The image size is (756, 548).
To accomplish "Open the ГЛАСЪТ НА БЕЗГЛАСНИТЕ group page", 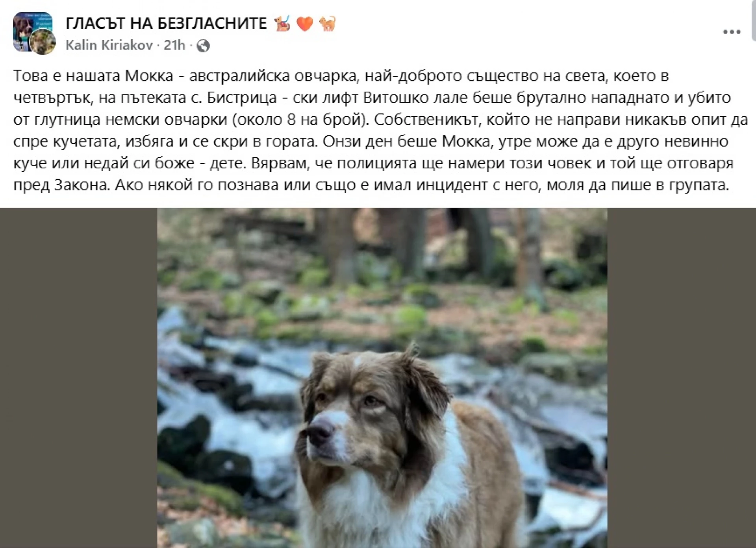I will 166,24.
